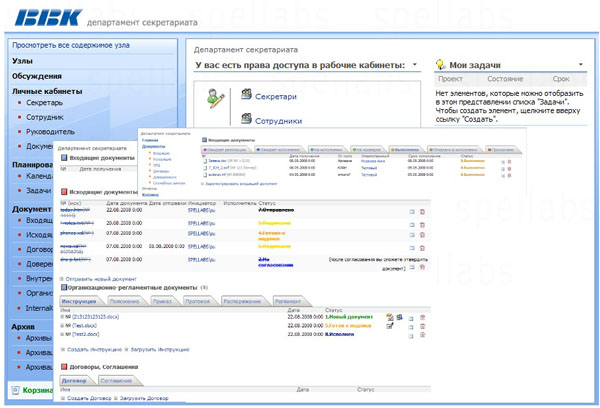
Task: Delete the outgoing document dated 20.08.2008
Action: click(x=422, y=225)
